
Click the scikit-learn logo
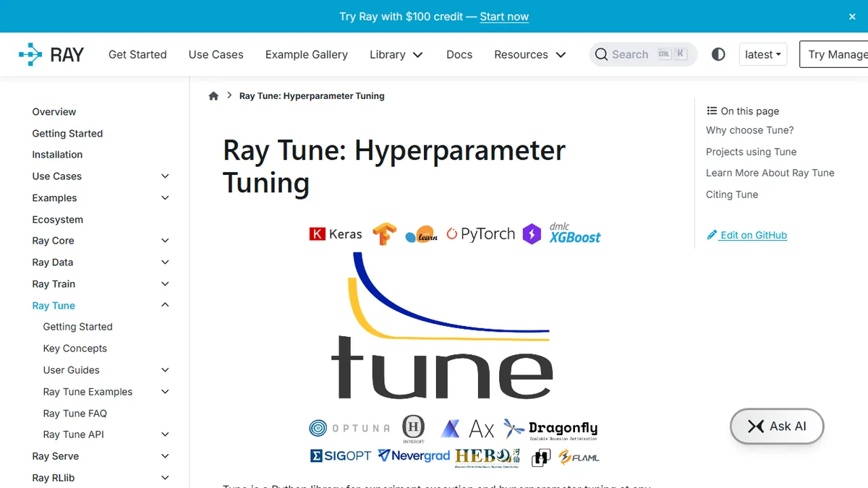(422, 234)
